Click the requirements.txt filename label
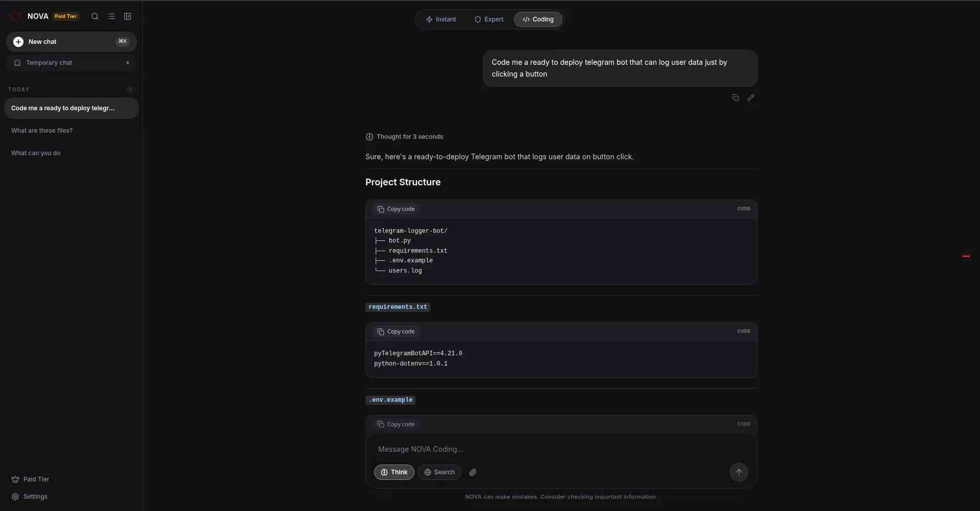 coord(398,307)
